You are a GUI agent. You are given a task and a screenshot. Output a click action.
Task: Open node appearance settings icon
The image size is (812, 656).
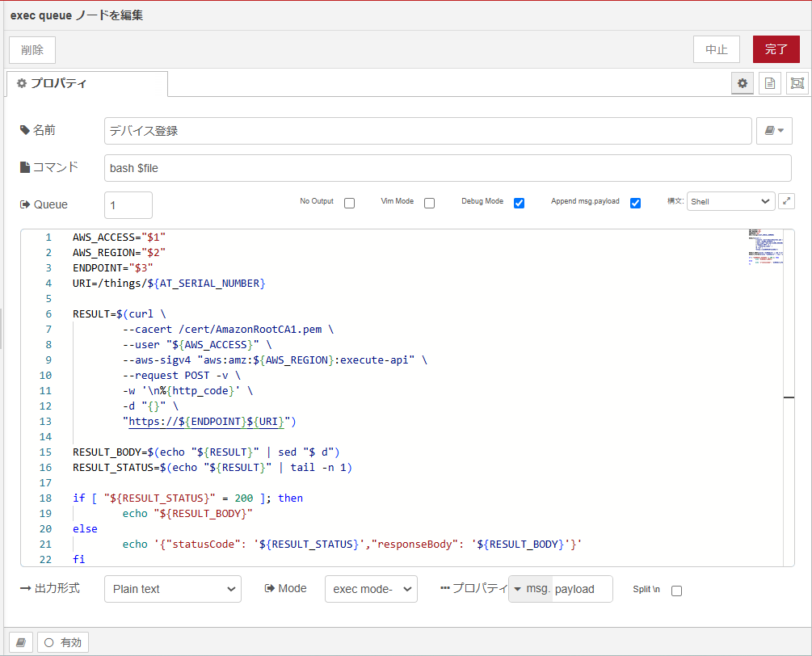tap(797, 83)
